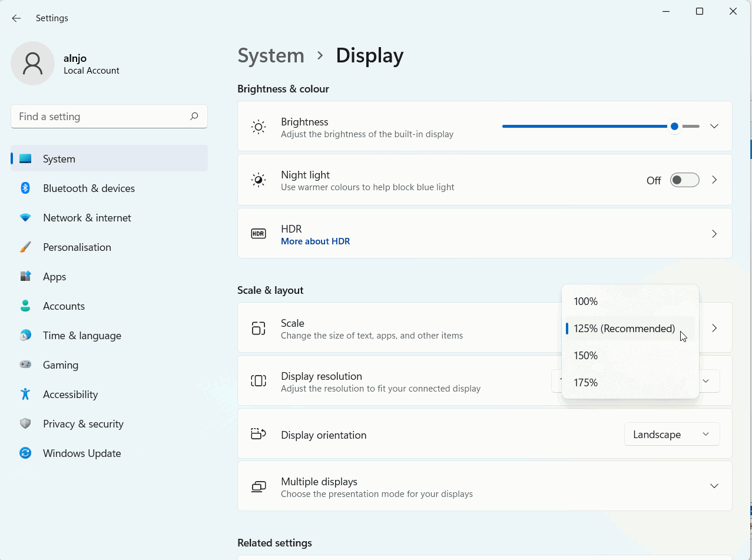The width and height of the screenshot is (752, 560).
Task: Select 175% scale option
Action: pos(630,383)
